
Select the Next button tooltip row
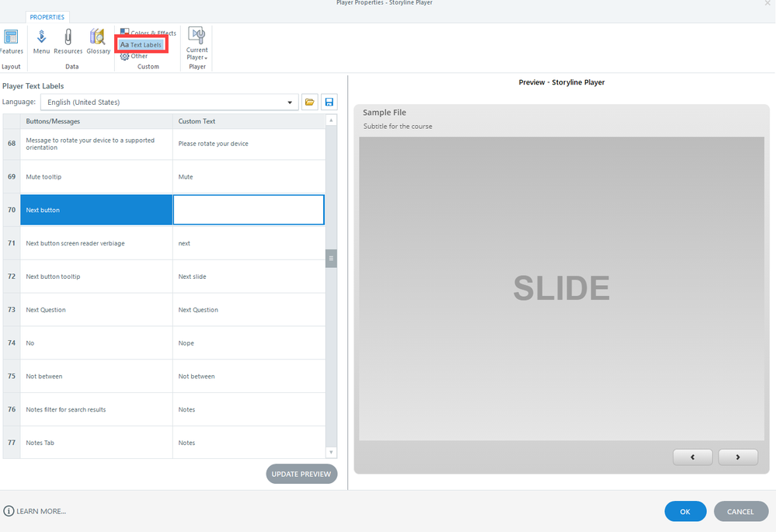pos(96,276)
